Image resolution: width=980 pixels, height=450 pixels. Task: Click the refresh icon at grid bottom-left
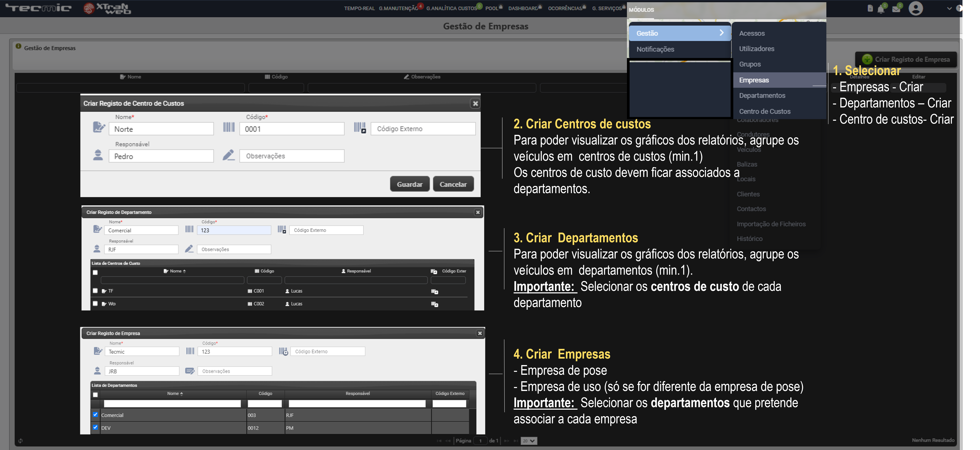[x=21, y=441]
